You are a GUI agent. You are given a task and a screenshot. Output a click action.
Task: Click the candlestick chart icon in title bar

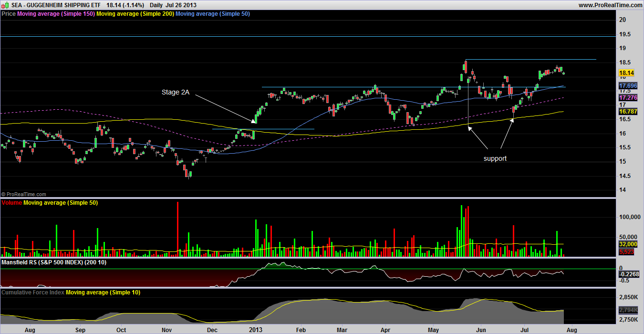coord(4,5)
